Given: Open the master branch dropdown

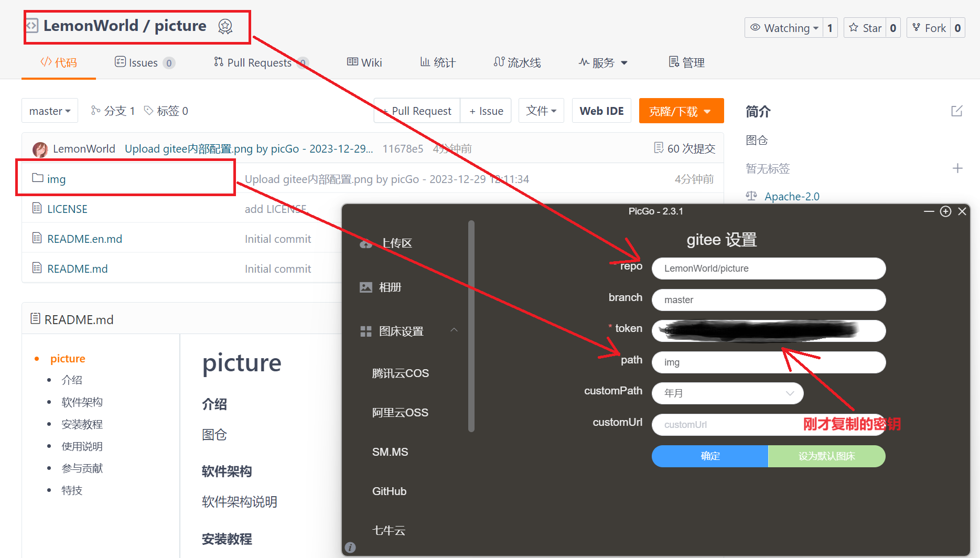Looking at the screenshot, I should pos(50,111).
